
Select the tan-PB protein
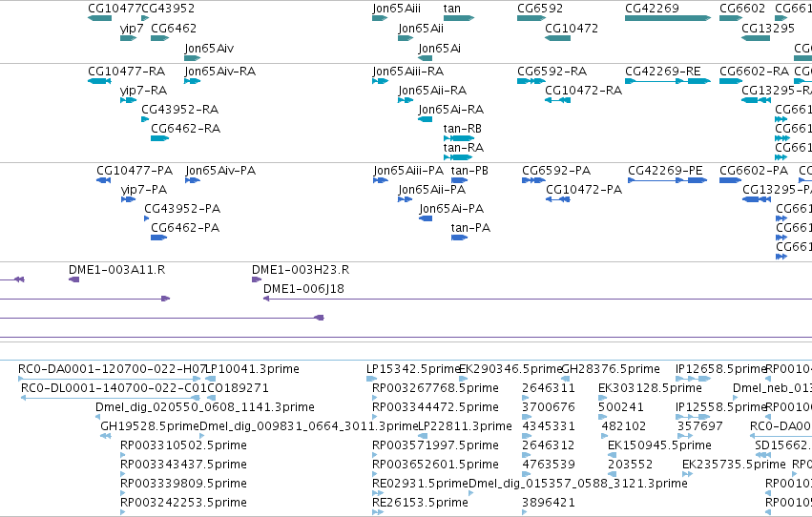point(459,180)
